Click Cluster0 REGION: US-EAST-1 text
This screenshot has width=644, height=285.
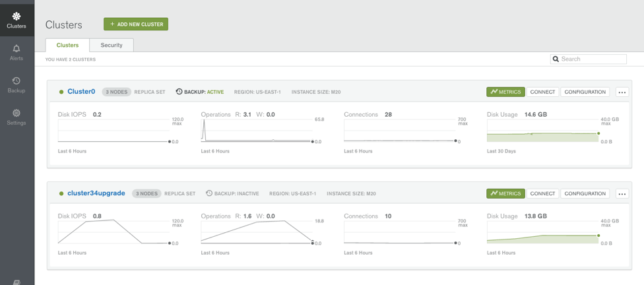pos(257,92)
